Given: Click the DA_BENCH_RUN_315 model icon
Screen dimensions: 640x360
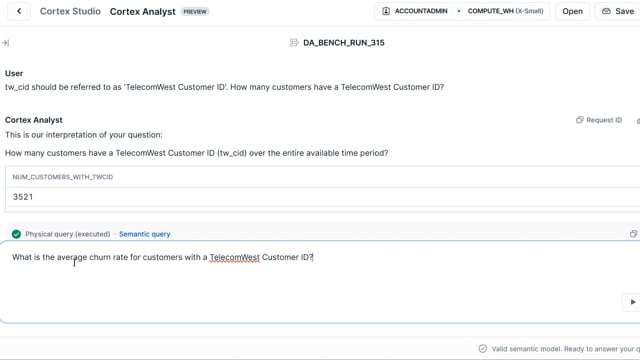Looking at the screenshot, I should [294, 42].
